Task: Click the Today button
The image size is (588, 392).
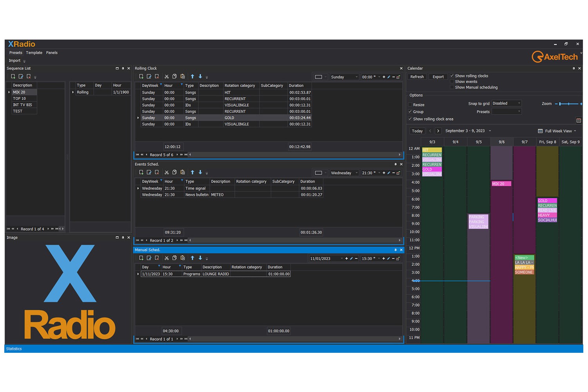Action: point(417,131)
